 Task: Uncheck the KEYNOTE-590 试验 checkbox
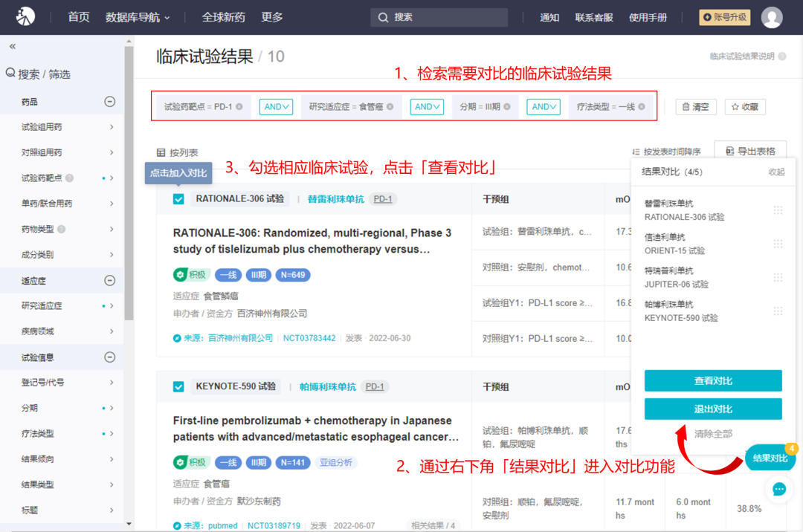pos(178,386)
